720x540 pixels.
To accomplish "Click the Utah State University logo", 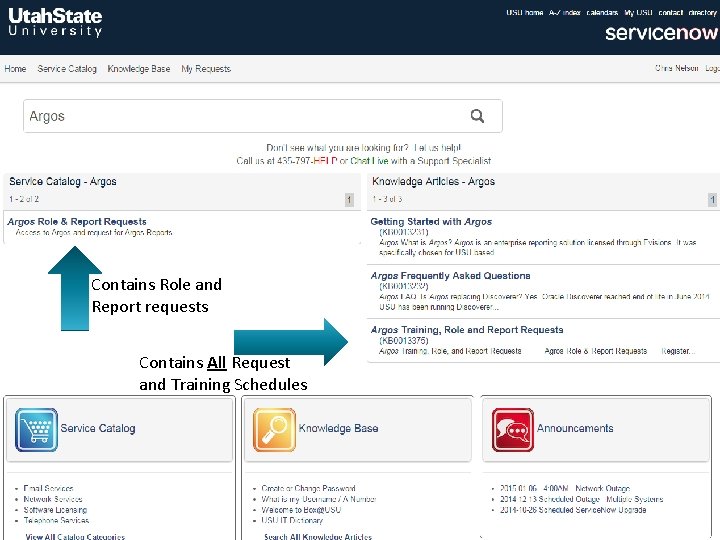I will (55, 22).
